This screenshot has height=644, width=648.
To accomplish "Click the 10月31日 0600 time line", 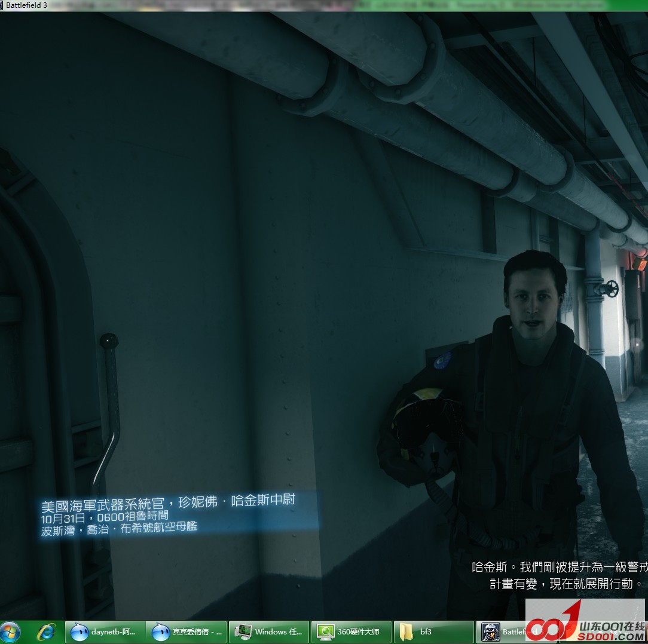I will tap(105, 516).
